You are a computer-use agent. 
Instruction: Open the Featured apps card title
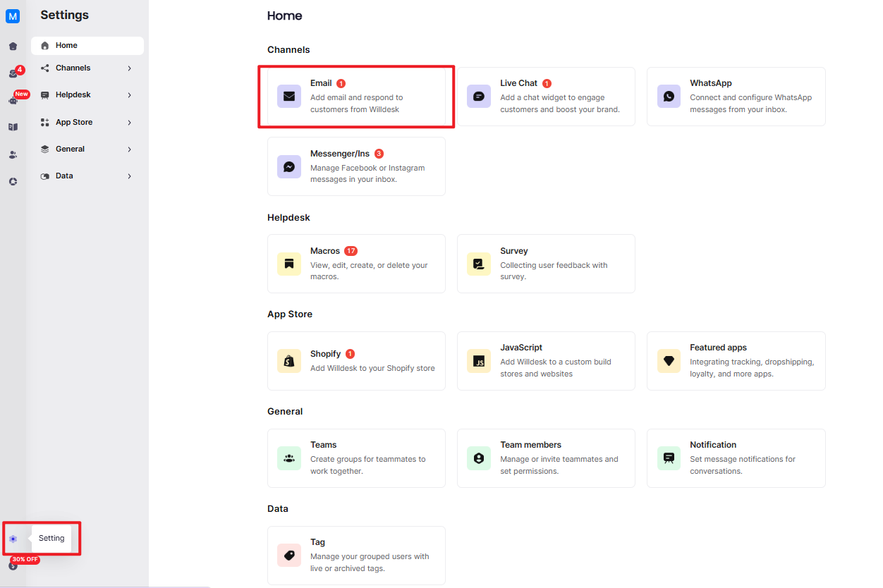click(718, 348)
